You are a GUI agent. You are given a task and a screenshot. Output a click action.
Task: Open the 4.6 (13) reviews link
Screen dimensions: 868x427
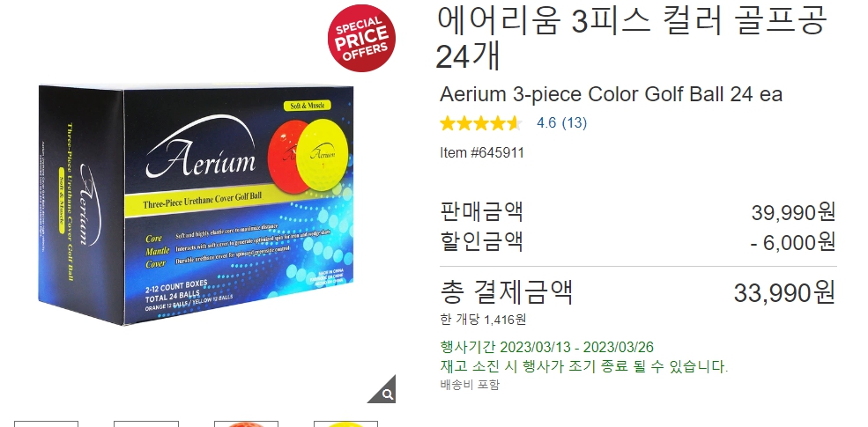coord(561,122)
